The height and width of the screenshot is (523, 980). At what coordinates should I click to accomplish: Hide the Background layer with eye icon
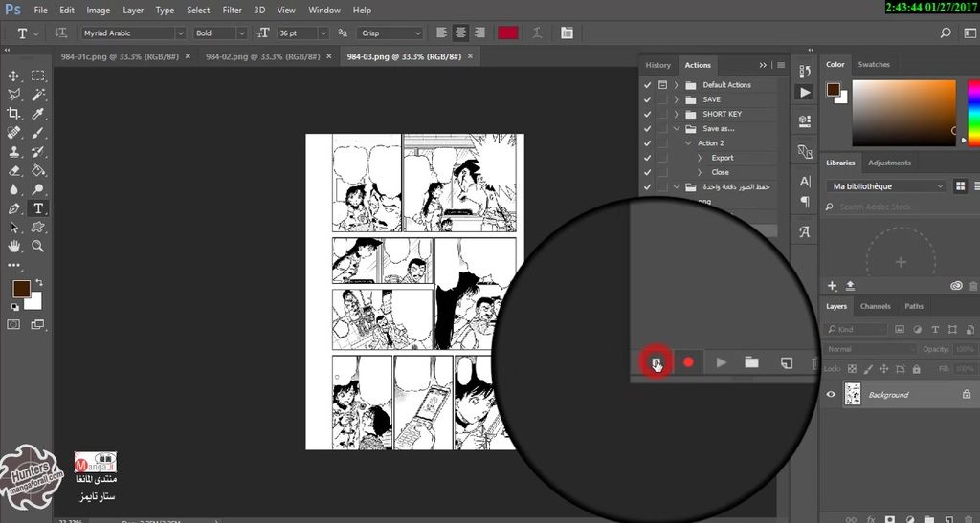831,395
